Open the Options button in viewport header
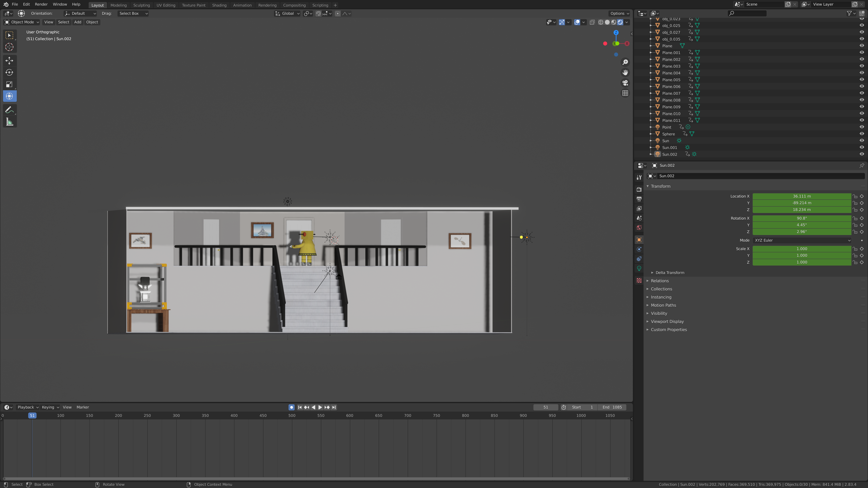Viewport: 868px width, 488px height. (x=619, y=14)
